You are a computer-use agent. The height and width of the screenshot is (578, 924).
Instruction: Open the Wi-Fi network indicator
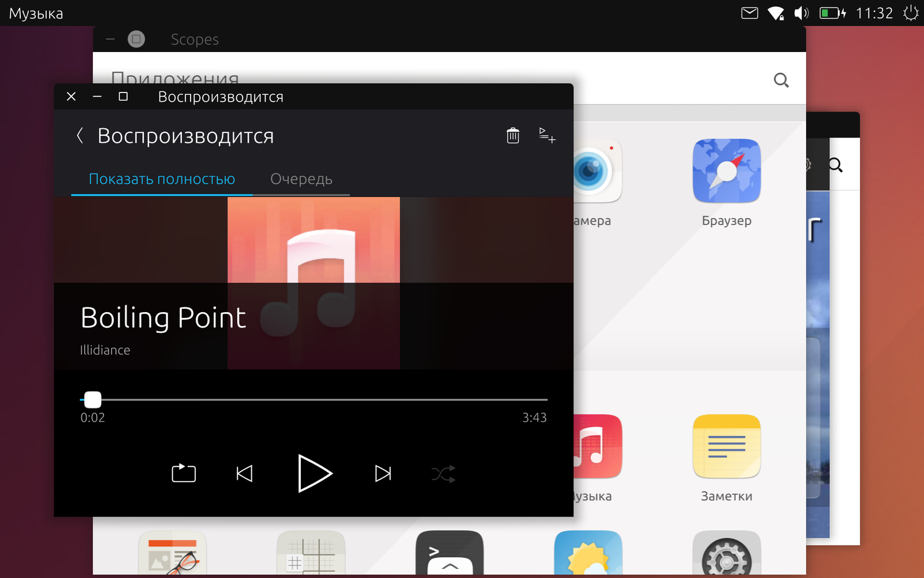tap(776, 13)
